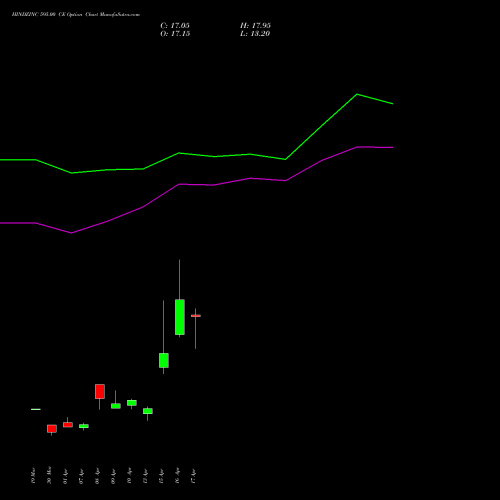Click the thin red doji candle at right end
Screen dimensions: 500x500
[x=196, y=316]
